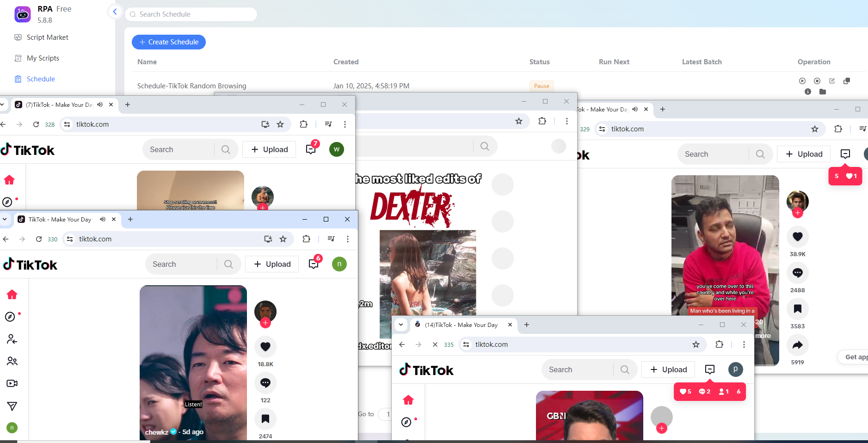Collapse the RPA sidebar with chevron
The width and height of the screenshot is (868, 443).
coord(115,12)
